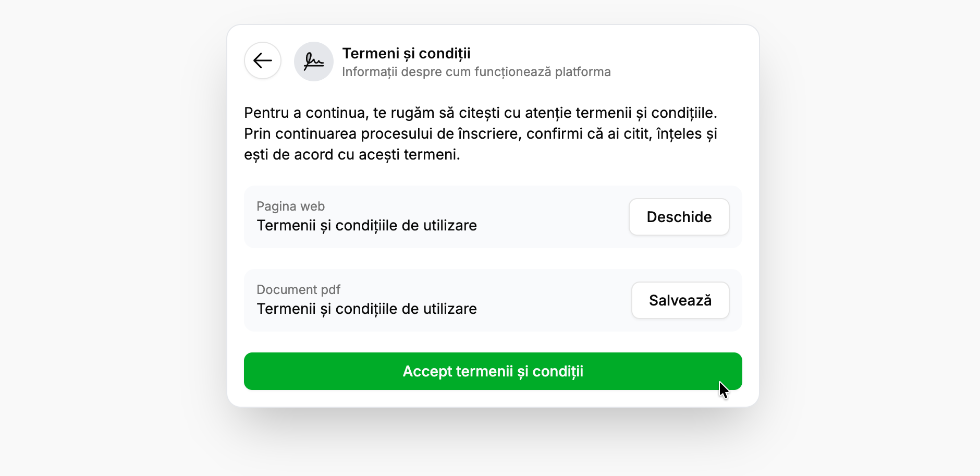
Task: Click the subtitle about platform information
Action: coord(477,72)
